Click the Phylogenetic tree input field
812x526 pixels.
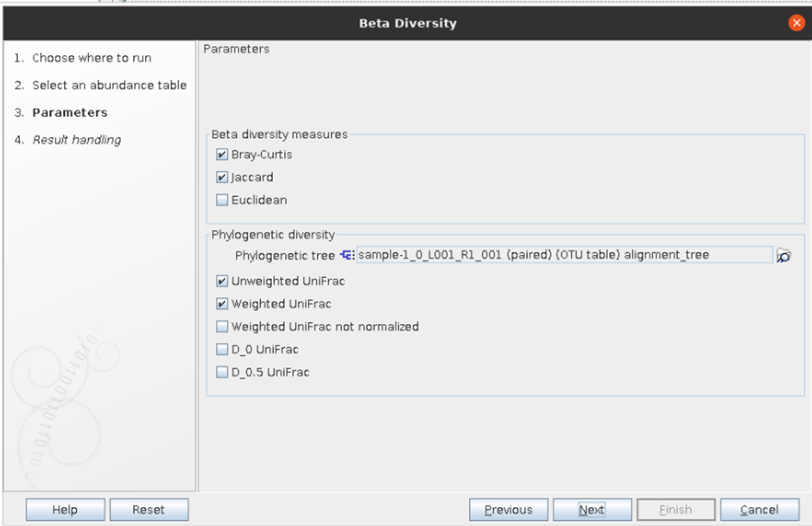click(564, 255)
